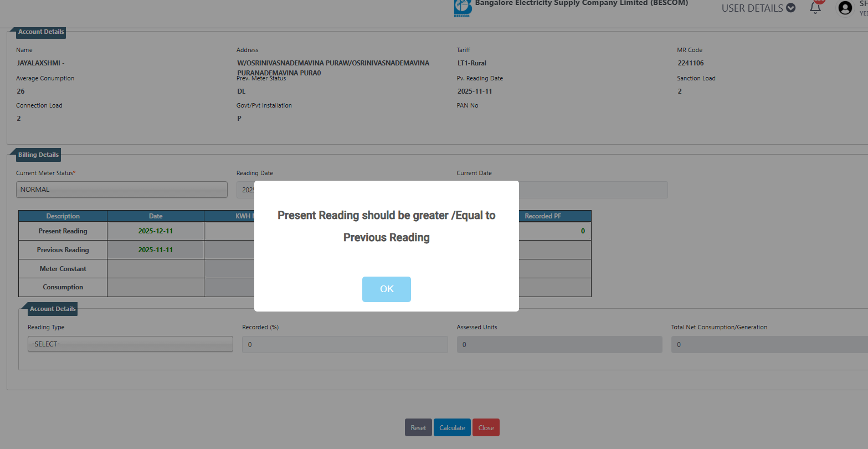Click the address value text
Viewport: 868px width, 449px height.
[333, 68]
